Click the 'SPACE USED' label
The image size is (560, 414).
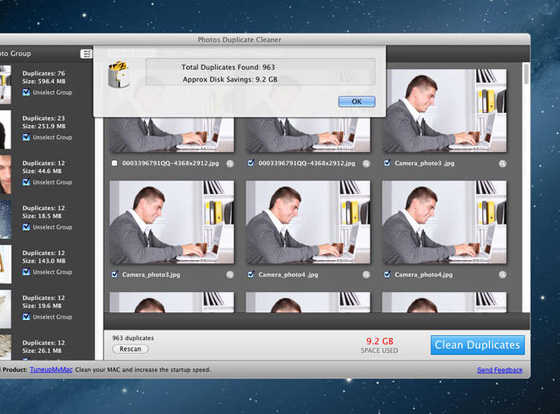point(379,351)
